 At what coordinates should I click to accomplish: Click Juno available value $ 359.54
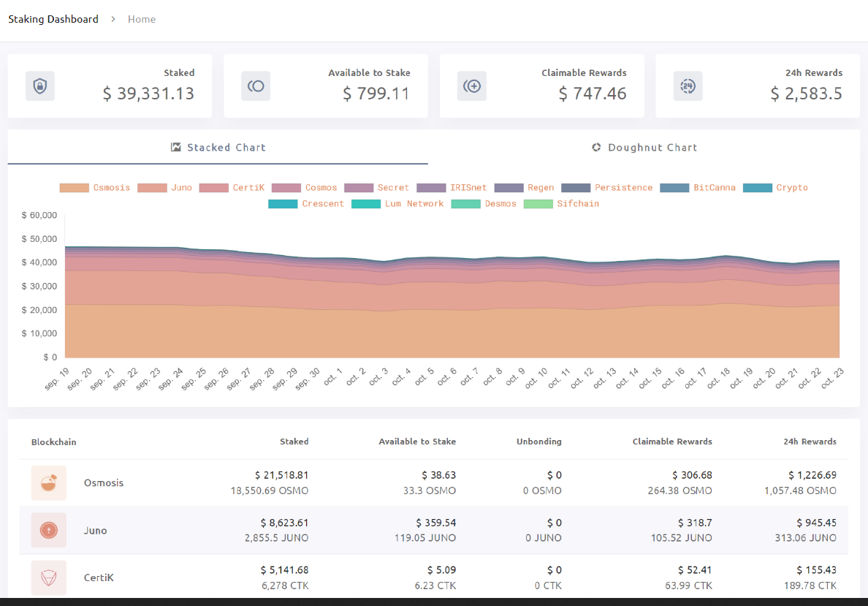point(436,523)
